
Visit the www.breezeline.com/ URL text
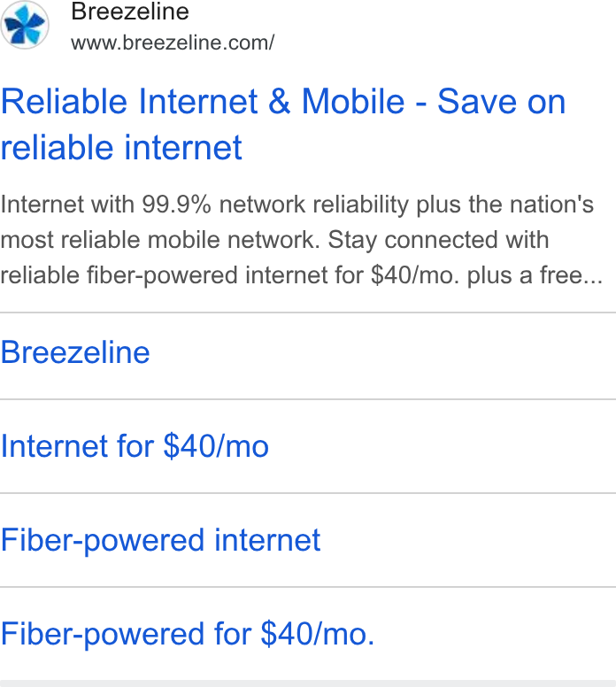click(x=173, y=42)
